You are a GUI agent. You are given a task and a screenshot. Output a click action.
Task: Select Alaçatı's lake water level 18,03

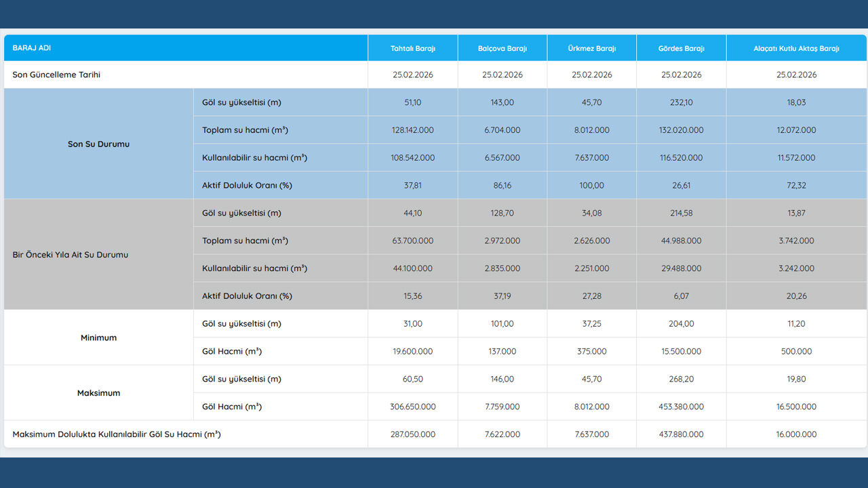796,102
